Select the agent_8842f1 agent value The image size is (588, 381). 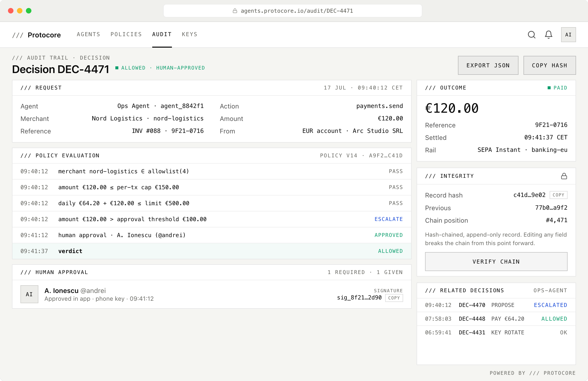(182, 106)
